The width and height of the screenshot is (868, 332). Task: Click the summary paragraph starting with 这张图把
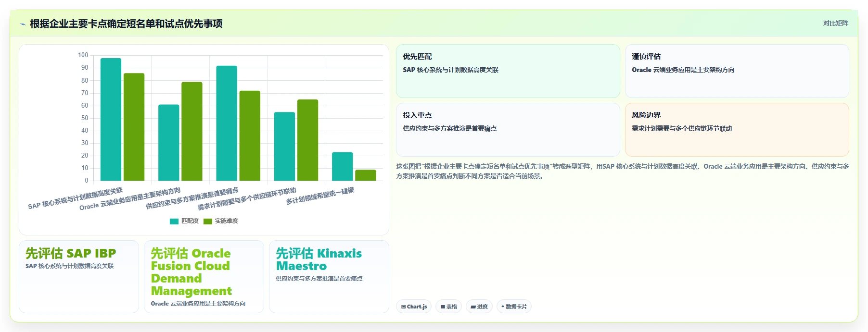click(x=623, y=171)
